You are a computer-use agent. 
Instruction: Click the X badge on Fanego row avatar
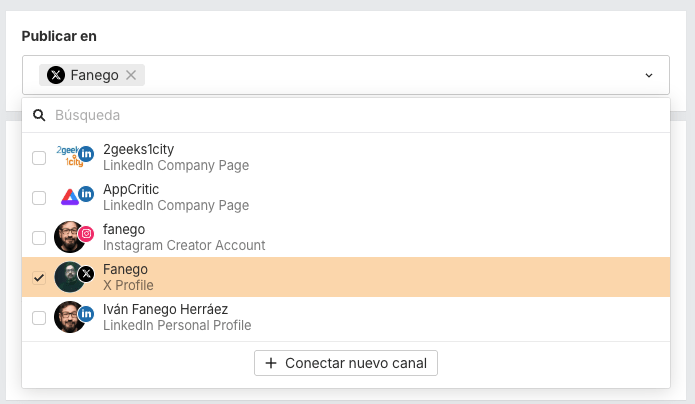(x=86, y=273)
